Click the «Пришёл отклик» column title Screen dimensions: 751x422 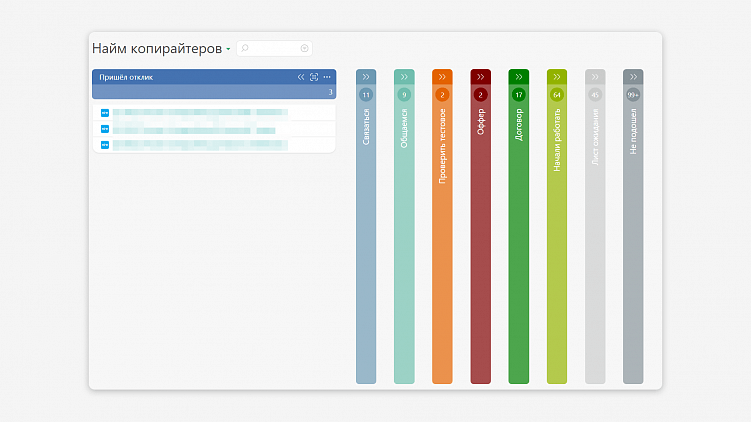[126, 77]
